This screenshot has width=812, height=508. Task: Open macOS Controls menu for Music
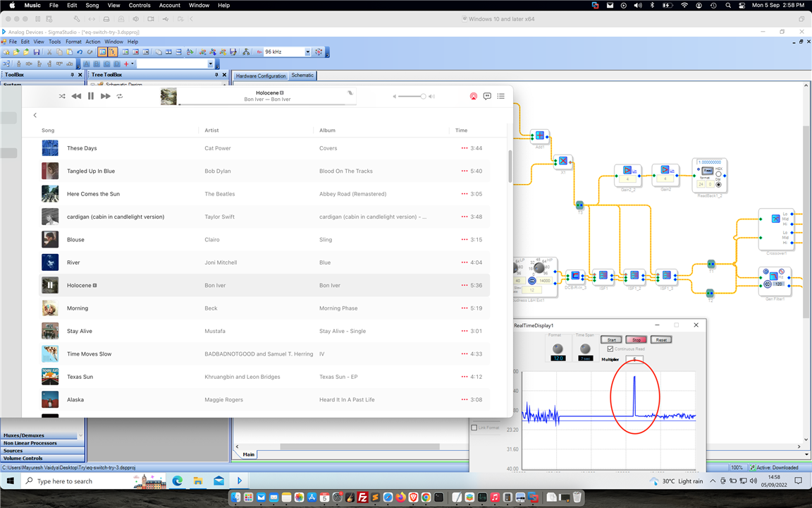coord(140,5)
